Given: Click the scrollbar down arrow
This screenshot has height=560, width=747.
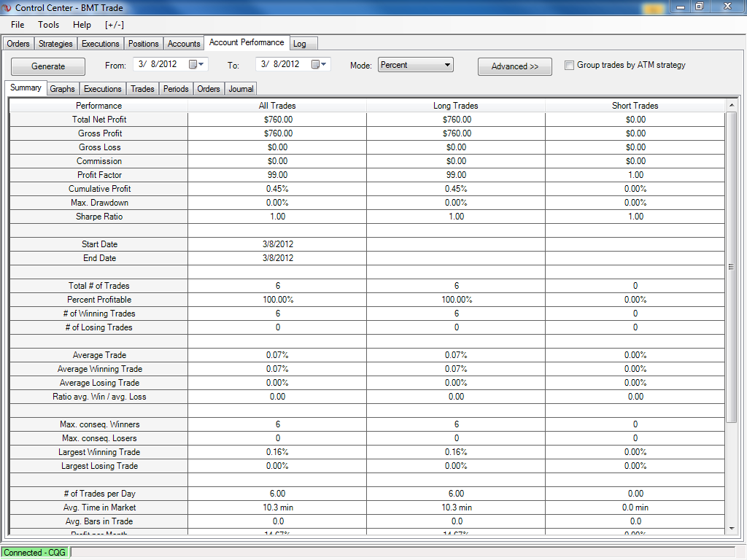Looking at the screenshot, I should (731, 528).
